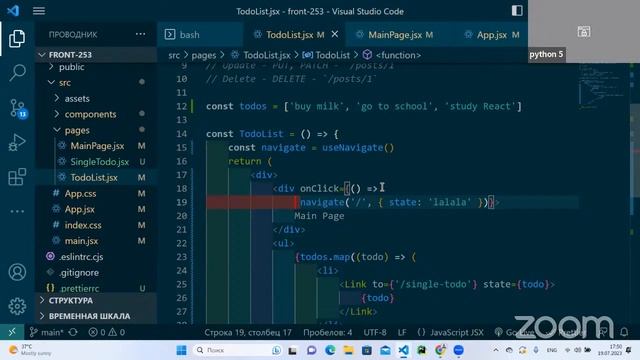The image size is (640, 360).
Task: Click VS Code icon in the taskbar
Action: 403,350
